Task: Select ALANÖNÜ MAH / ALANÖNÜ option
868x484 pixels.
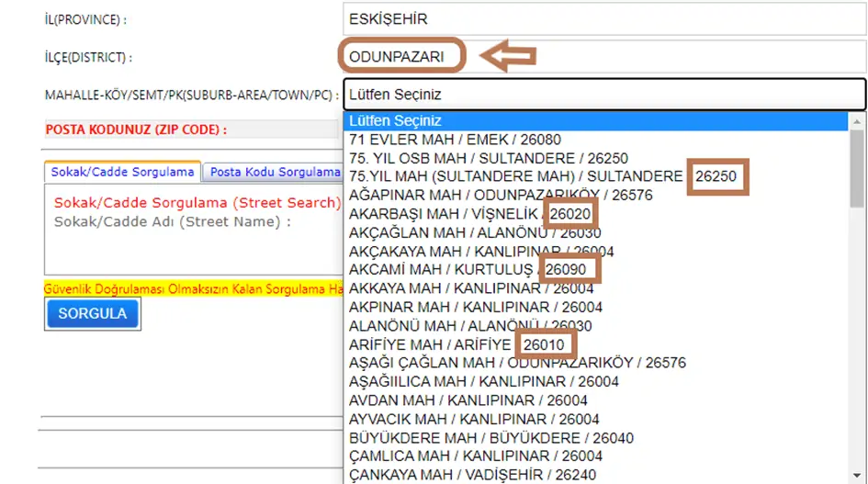Action: pyautogui.click(x=469, y=326)
